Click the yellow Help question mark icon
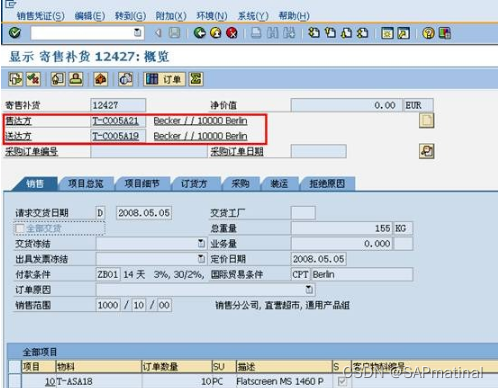This screenshot has height=388, width=498. 428,33
